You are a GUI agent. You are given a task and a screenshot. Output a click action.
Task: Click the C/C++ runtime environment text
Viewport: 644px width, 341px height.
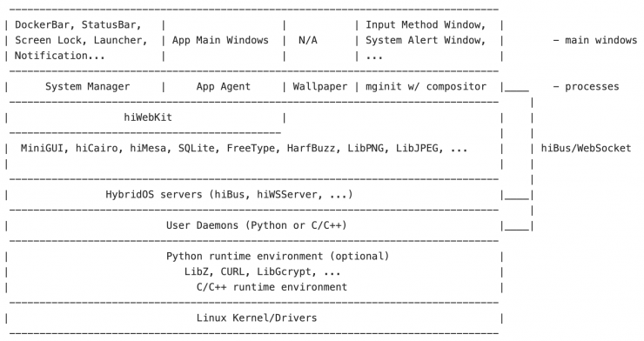pos(272,287)
